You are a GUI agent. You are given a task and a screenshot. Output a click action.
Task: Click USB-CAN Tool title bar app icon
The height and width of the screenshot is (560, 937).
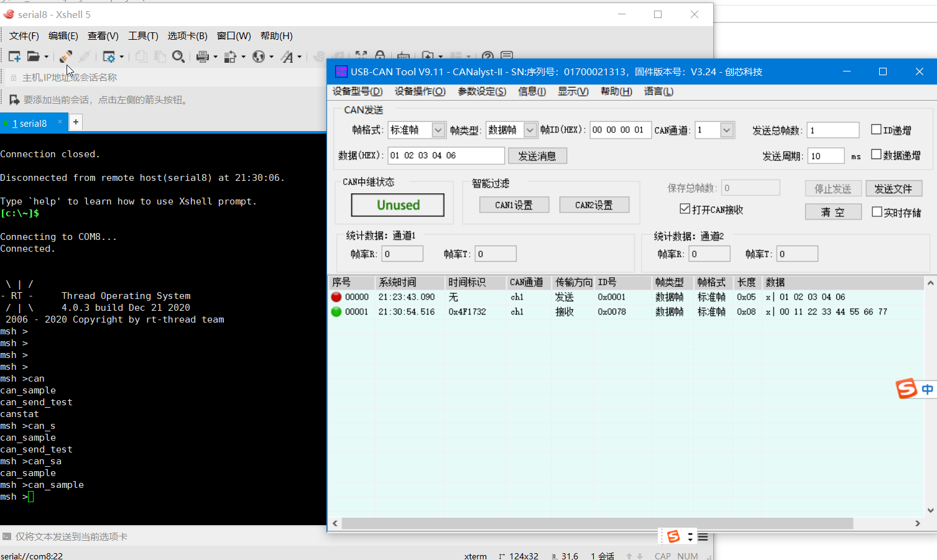pyautogui.click(x=341, y=71)
